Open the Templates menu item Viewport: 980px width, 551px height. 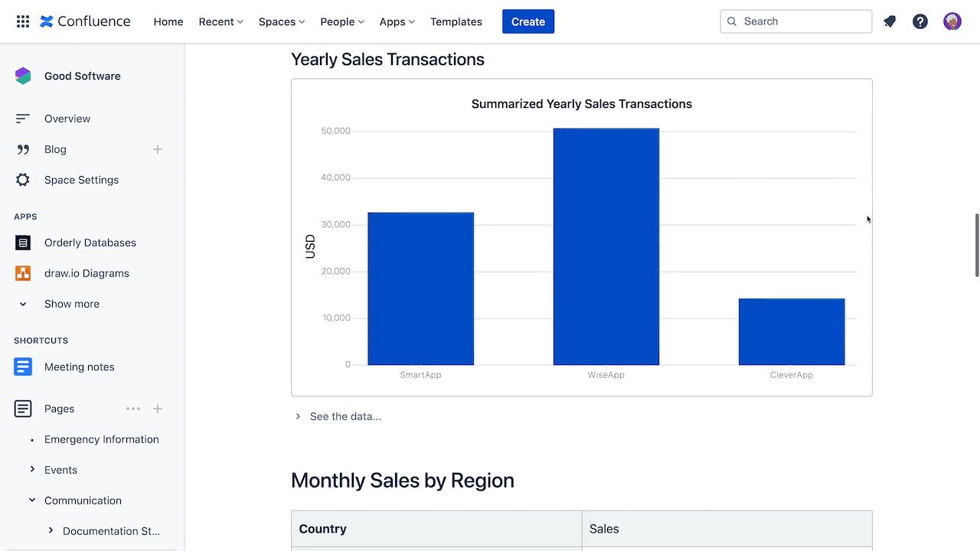456,21
